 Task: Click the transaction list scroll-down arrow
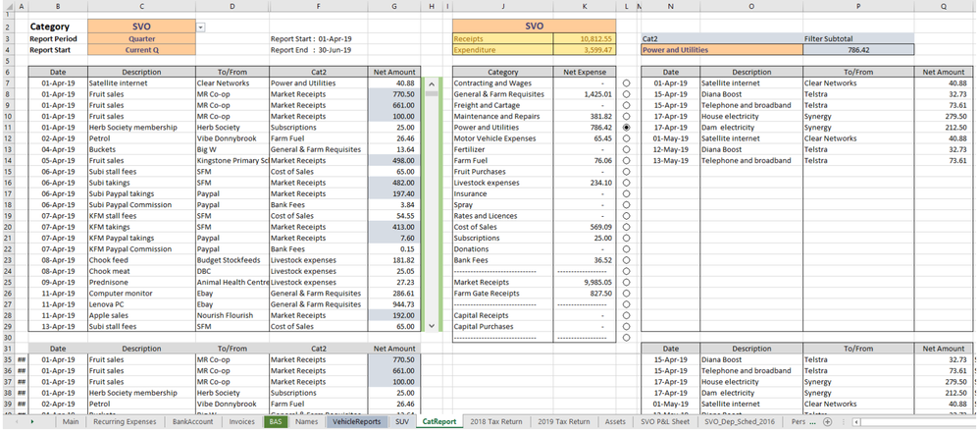coord(432,326)
